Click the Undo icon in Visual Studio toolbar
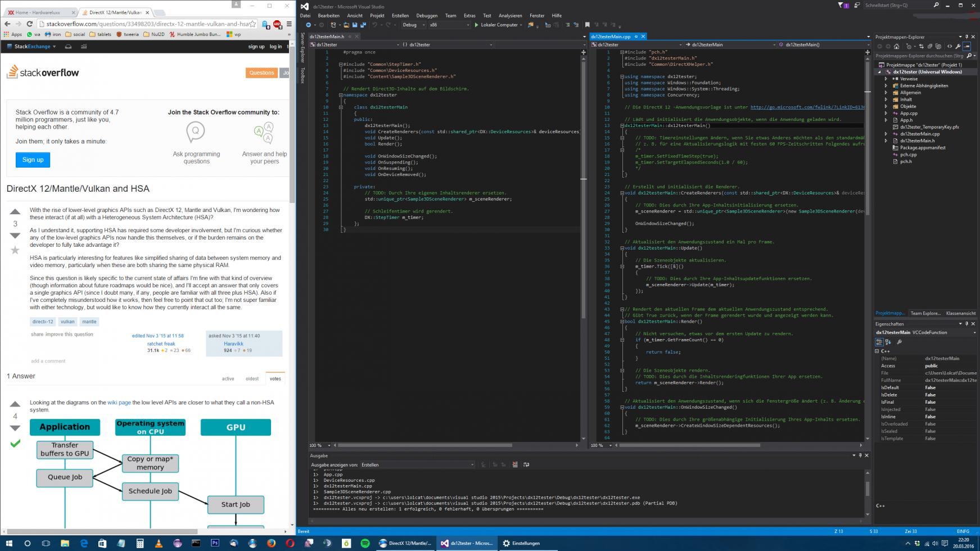The image size is (980, 551). (374, 25)
